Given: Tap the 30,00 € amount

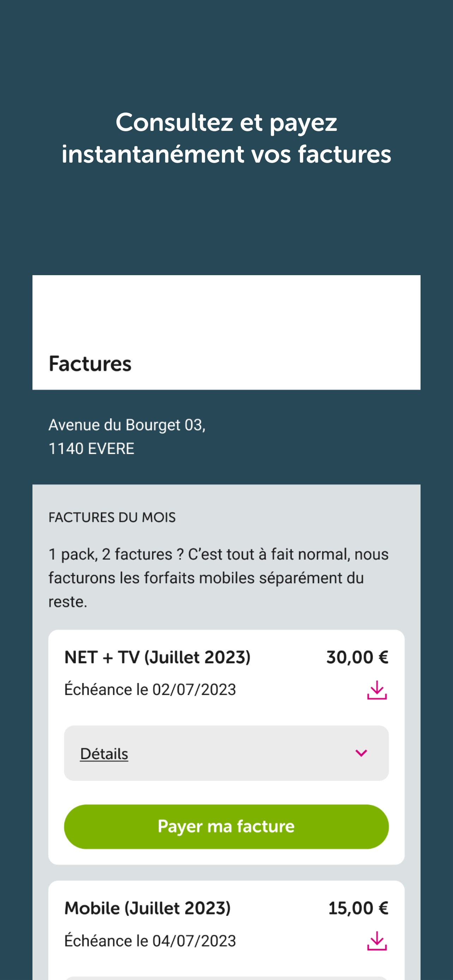Looking at the screenshot, I should (357, 657).
